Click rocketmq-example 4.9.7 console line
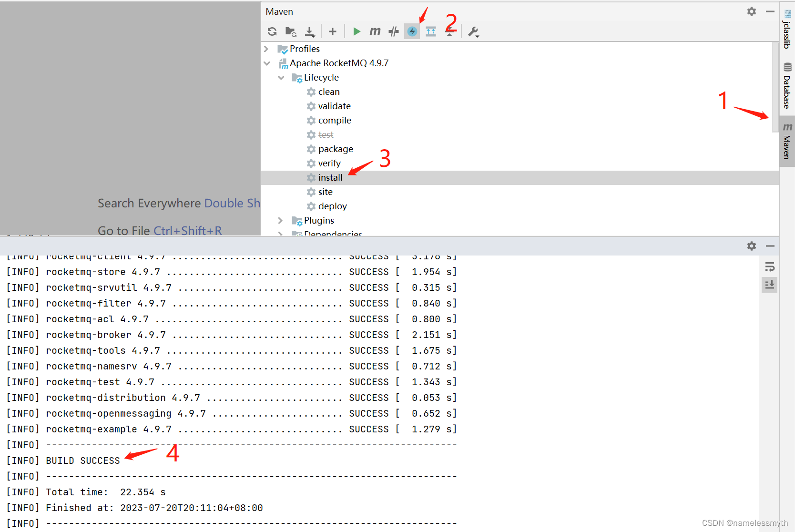This screenshot has width=795, height=532. click(x=232, y=429)
